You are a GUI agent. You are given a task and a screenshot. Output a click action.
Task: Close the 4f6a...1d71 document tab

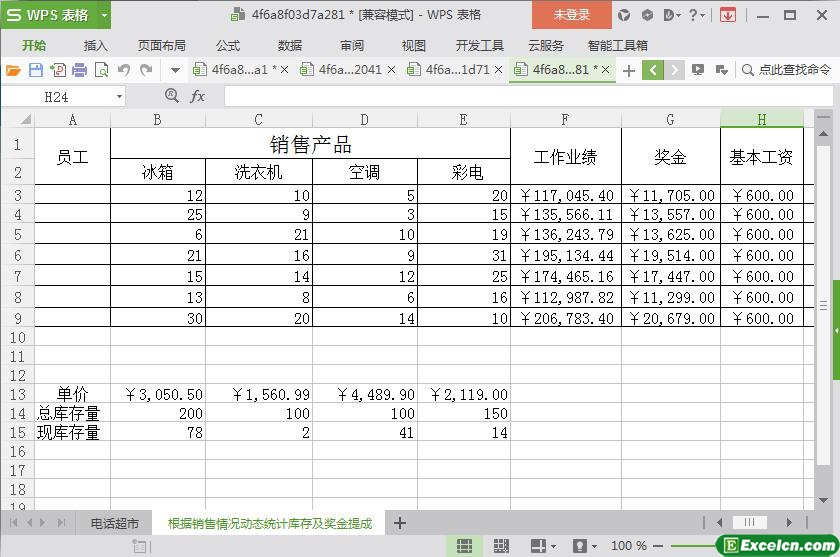click(498, 70)
